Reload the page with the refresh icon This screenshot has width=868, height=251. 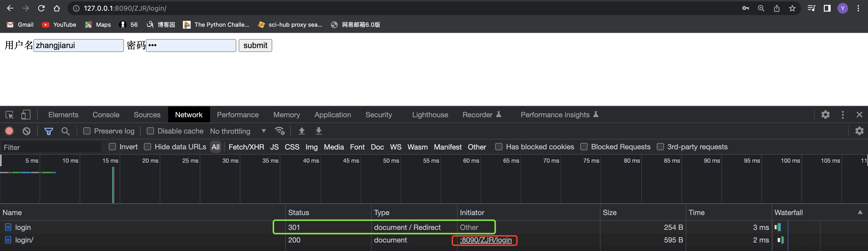pos(41,8)
